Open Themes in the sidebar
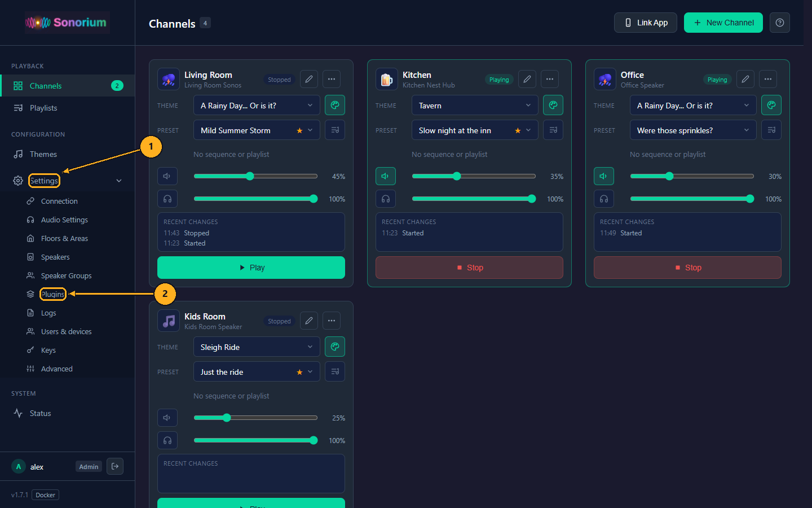Screen dimensions: 812x508 (68, 154)
